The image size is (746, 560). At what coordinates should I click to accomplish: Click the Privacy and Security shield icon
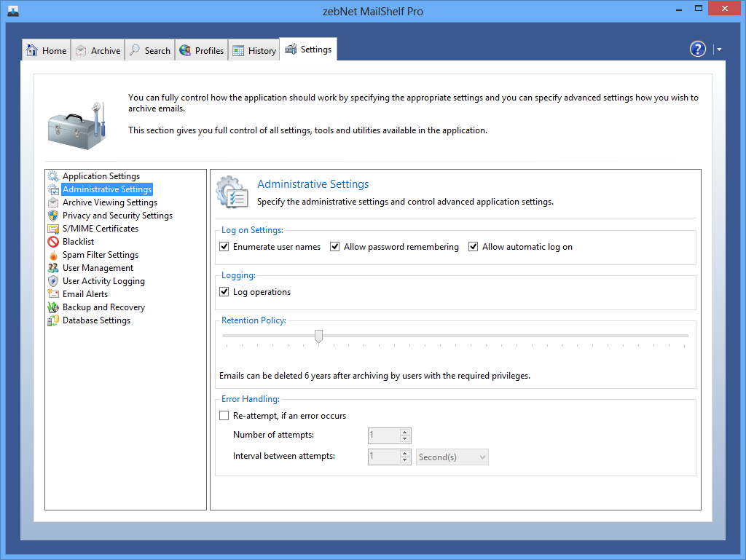coord(53,216)
